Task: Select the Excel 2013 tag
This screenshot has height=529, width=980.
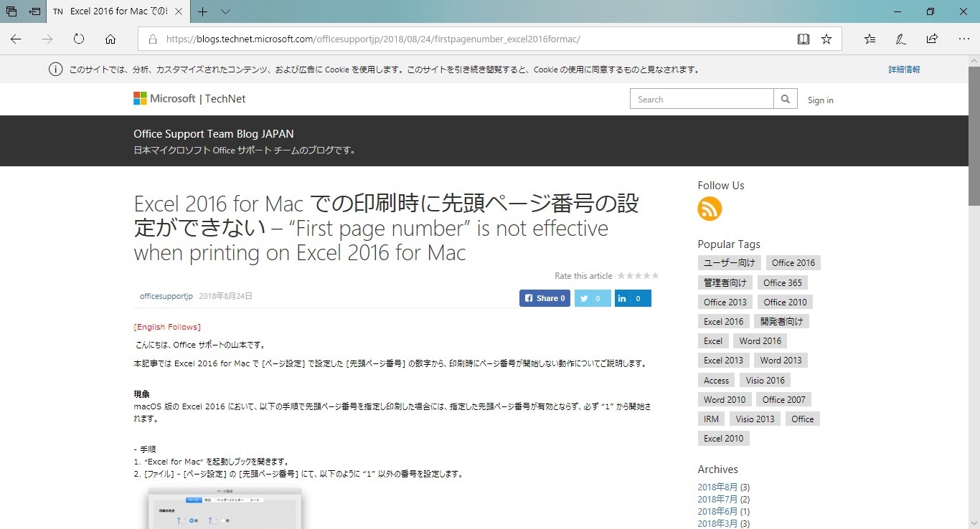Action: tap(723, 360)
